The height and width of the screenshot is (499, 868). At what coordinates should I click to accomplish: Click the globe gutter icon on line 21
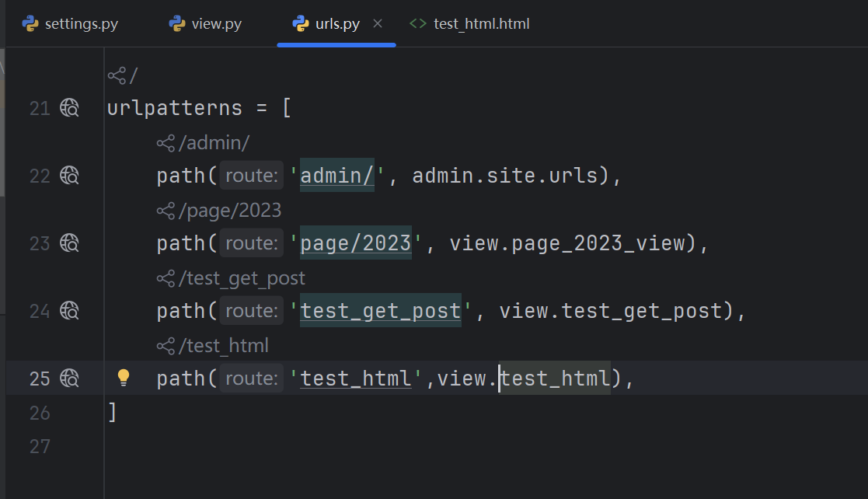(x=70, y=109)
